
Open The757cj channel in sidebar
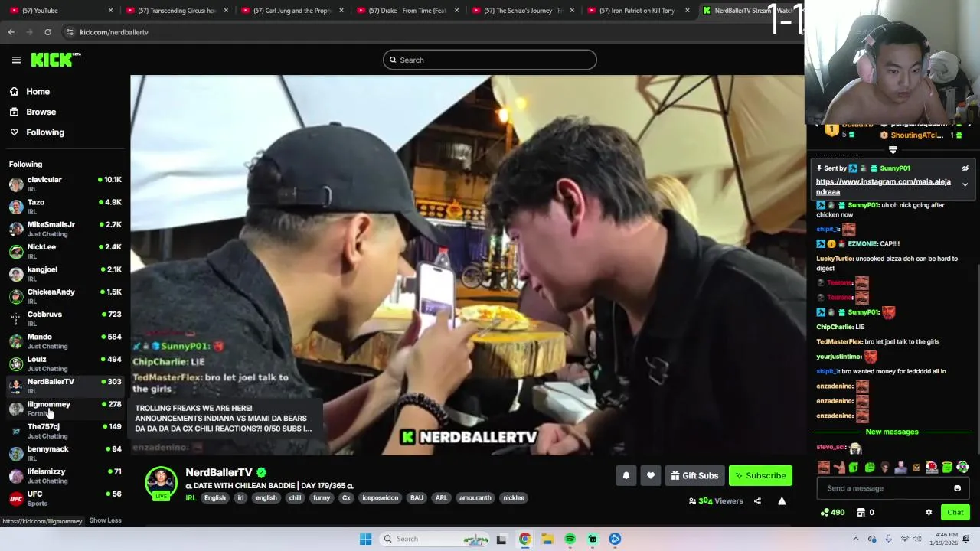tap(65, 431)
